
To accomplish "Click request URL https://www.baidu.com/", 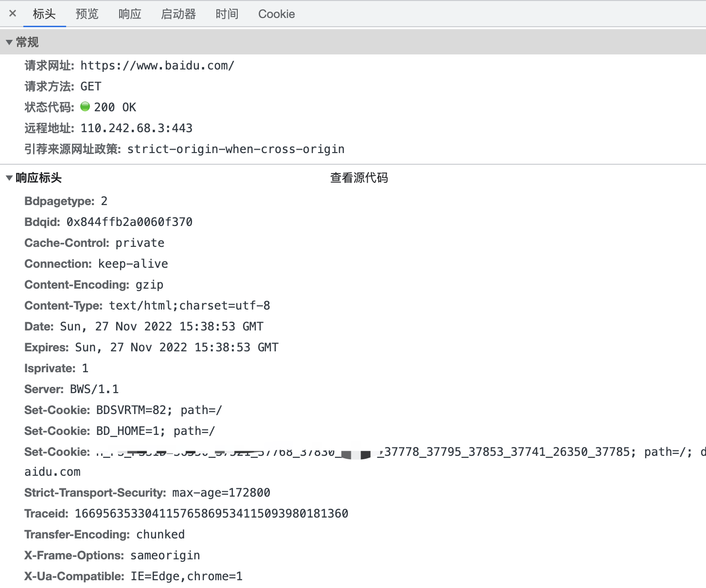I will point(158,66).
